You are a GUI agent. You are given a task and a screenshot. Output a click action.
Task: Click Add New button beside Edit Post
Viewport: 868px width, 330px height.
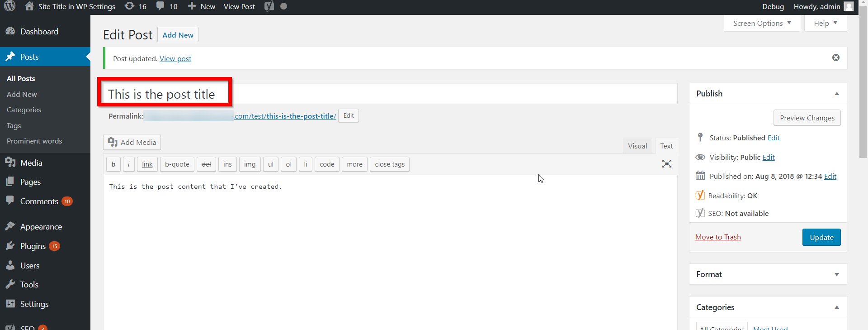[178, 35]
